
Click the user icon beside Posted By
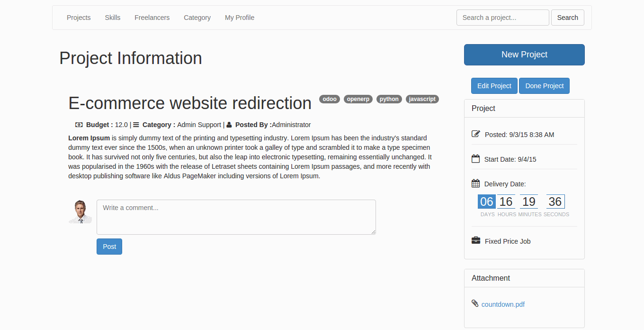click(x=229, y=125)
